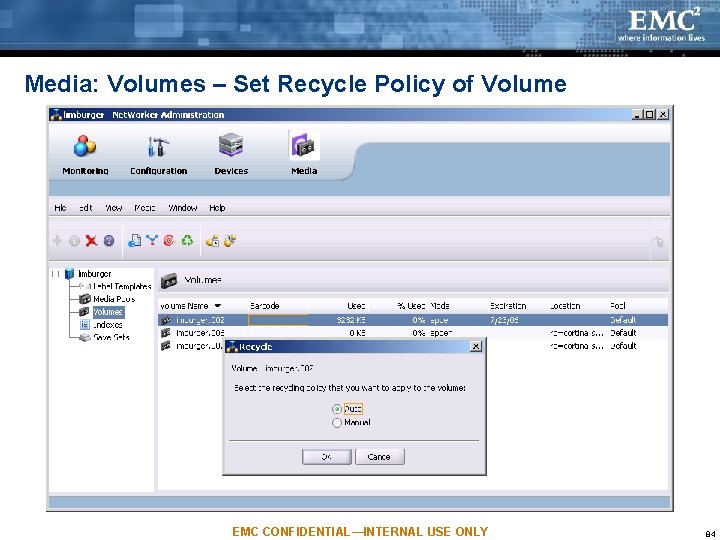This screenshot has width=720, height=540.
Task: Click the blue Y-shaped branch toolbar icon
Action: (x=152, y=240)
